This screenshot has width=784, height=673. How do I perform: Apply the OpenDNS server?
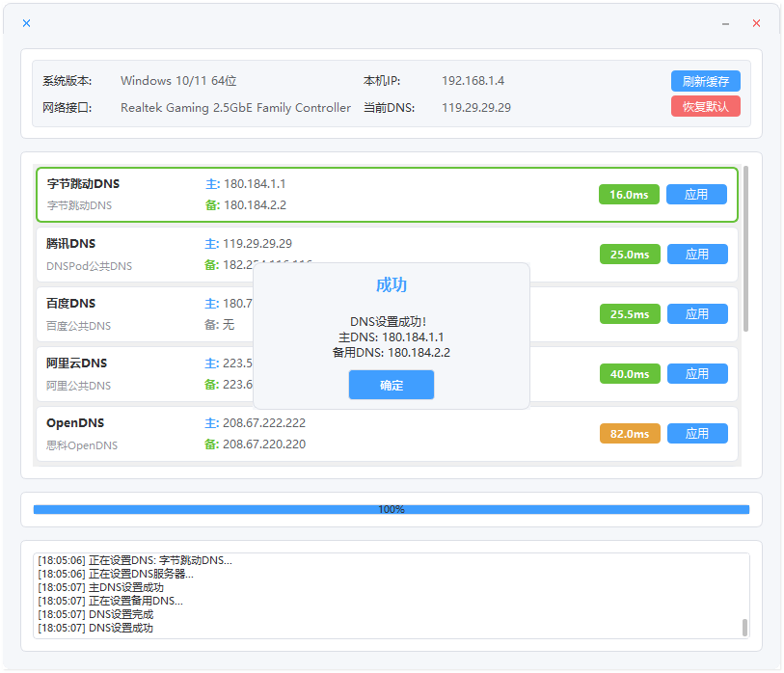pos(696,434)
